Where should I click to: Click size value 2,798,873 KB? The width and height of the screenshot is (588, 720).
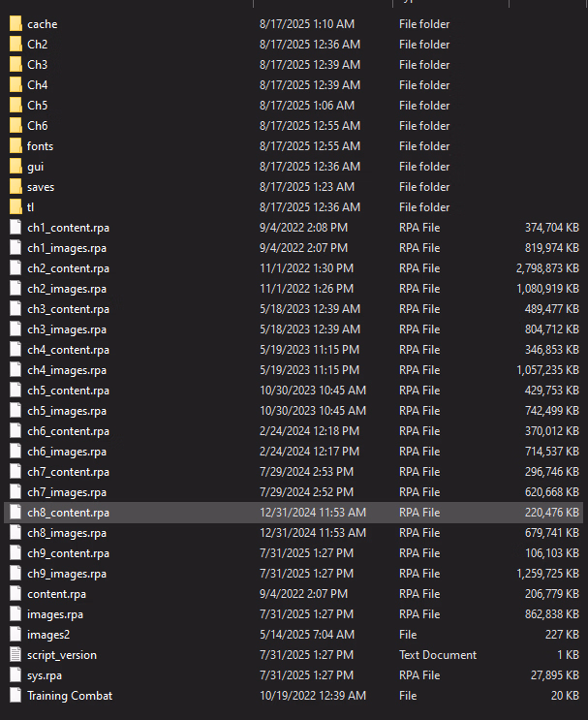[x=547, y=268]
